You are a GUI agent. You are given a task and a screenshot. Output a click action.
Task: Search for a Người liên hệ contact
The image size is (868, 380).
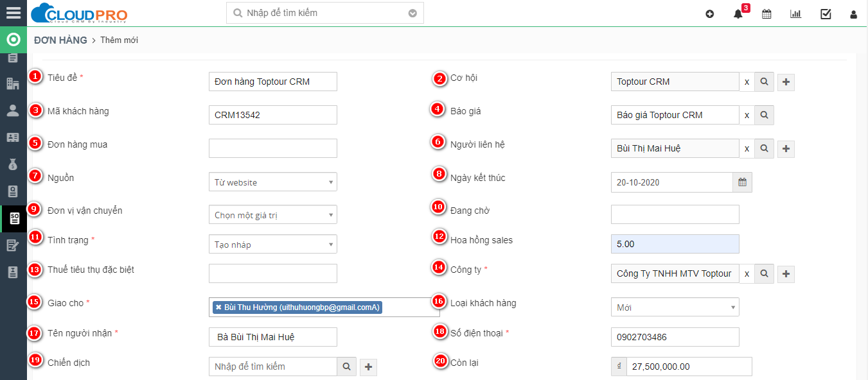click(x=764, y=148)
